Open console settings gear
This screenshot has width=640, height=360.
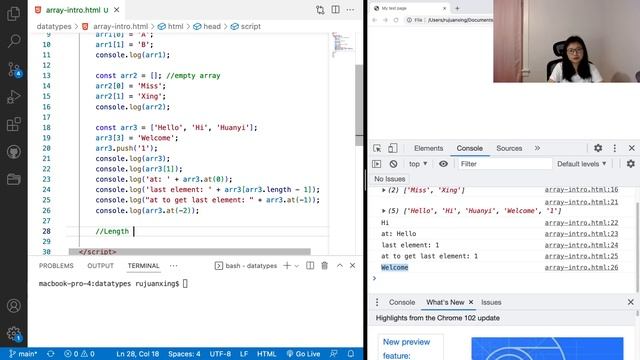pos(631,164)
